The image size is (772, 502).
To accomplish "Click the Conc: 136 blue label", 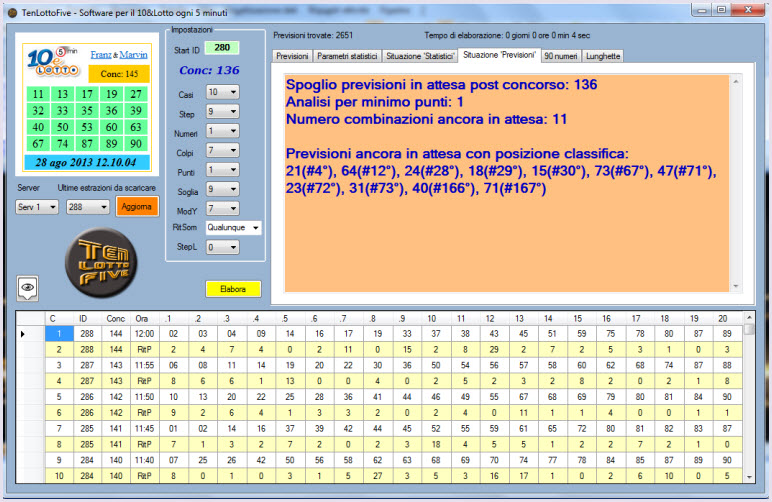I will (209, 70).
